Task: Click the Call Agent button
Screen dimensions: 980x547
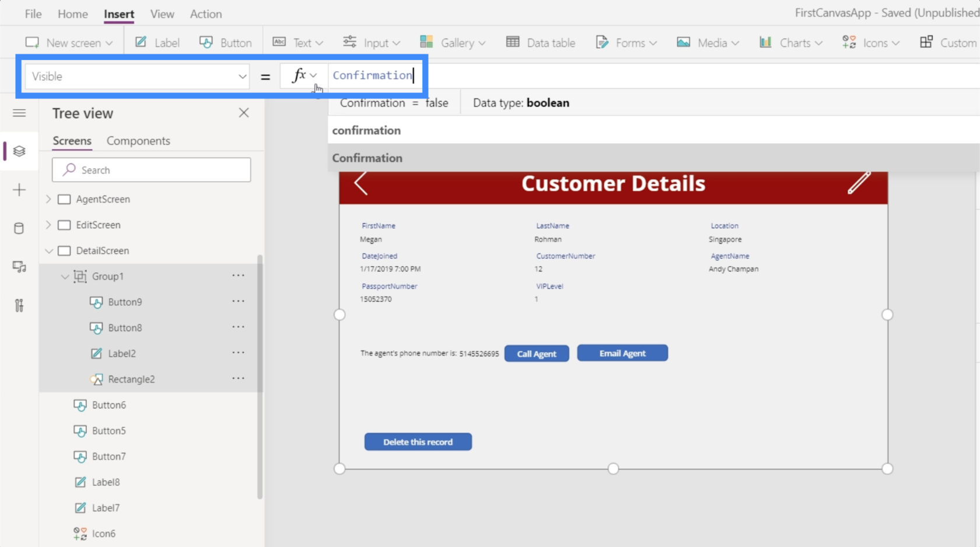Action: [x=537, y=354]
